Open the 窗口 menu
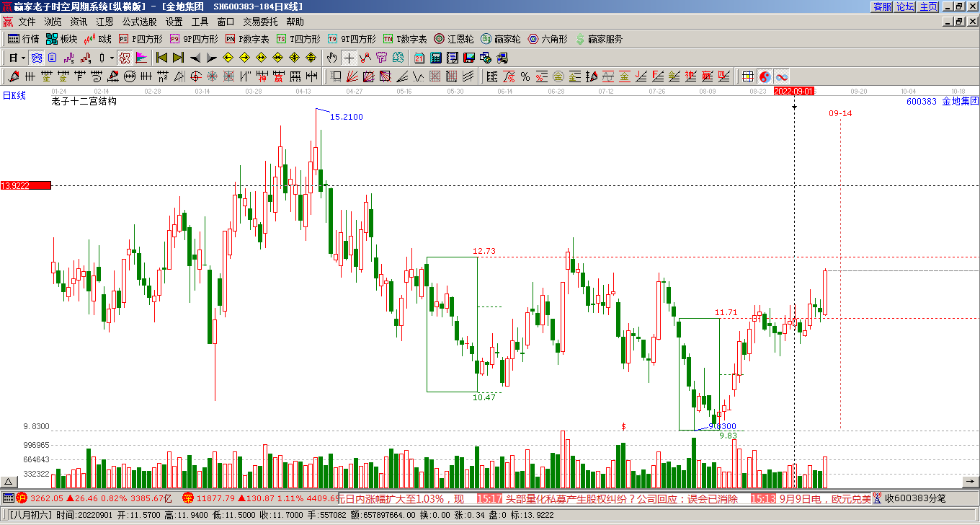Screen dimensions: 980x525 [226, 22]
